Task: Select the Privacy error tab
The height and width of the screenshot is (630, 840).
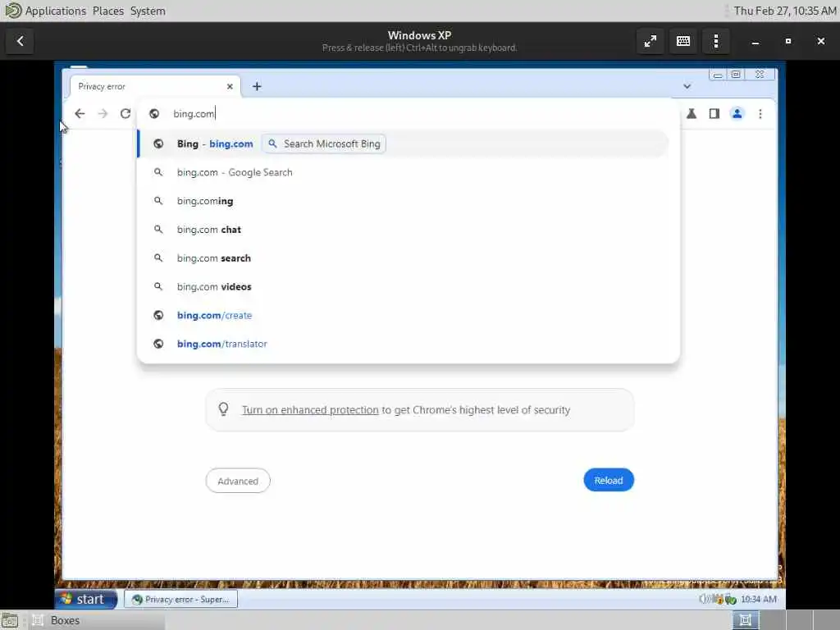Action: [x=155, y=86]
